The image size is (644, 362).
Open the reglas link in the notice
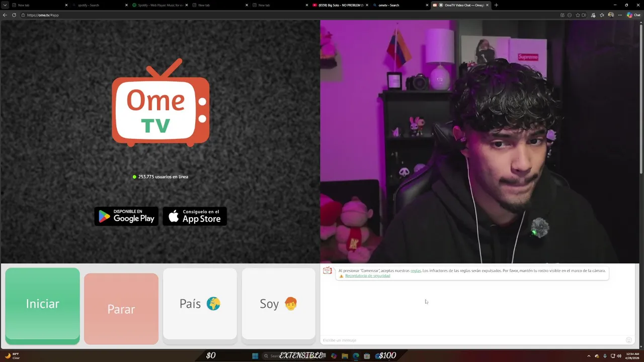pyautogui.click(x=416, y=270)
